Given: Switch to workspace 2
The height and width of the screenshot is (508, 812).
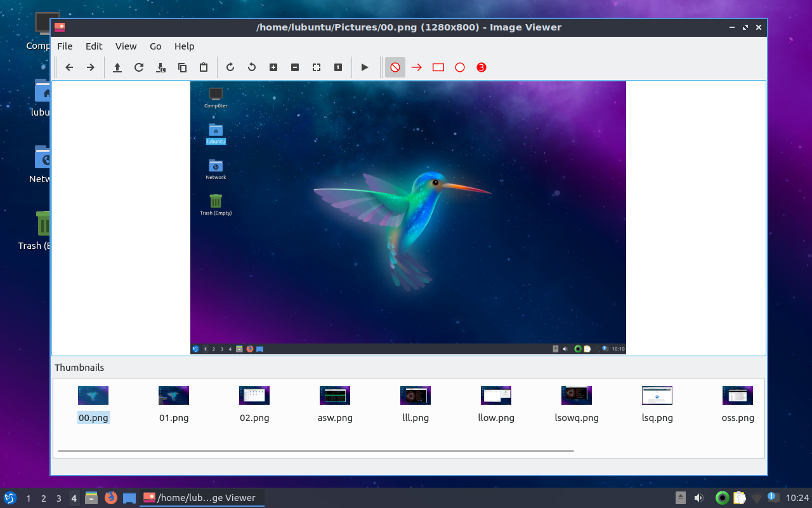Looking at the screenshot, I should 44,498.
